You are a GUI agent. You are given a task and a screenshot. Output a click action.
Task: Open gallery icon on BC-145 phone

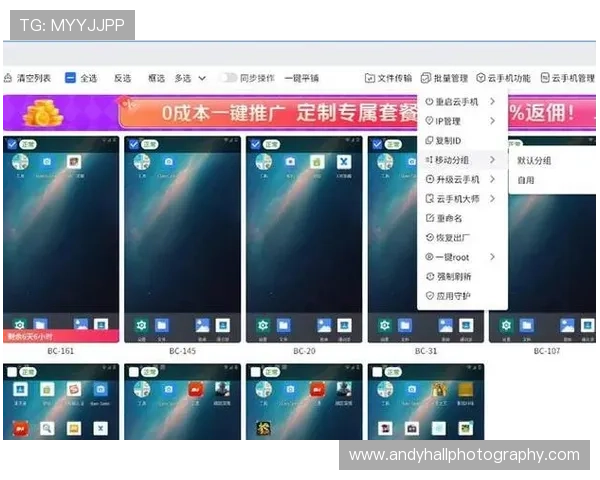pyautogui.click(x=202, y=325)
